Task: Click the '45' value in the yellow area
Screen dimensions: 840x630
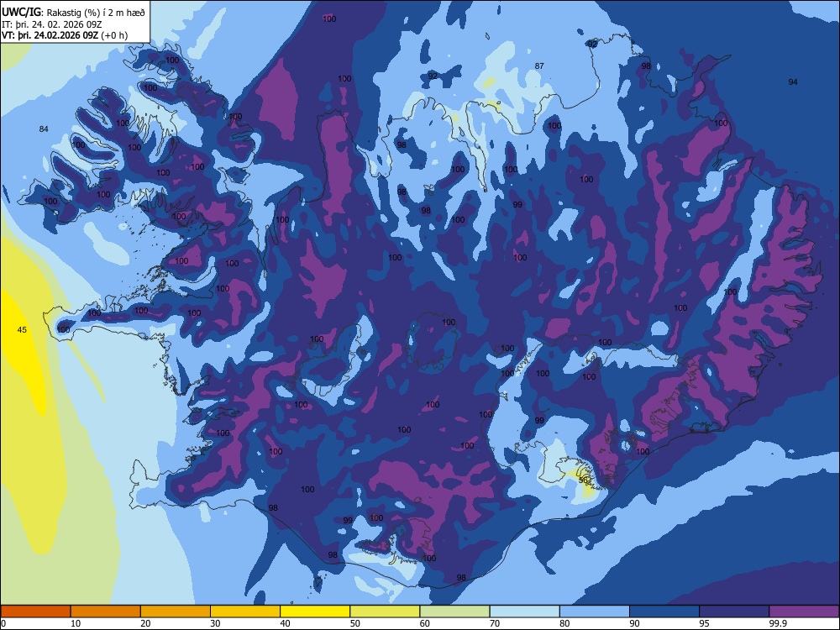Action: [22, 329]
